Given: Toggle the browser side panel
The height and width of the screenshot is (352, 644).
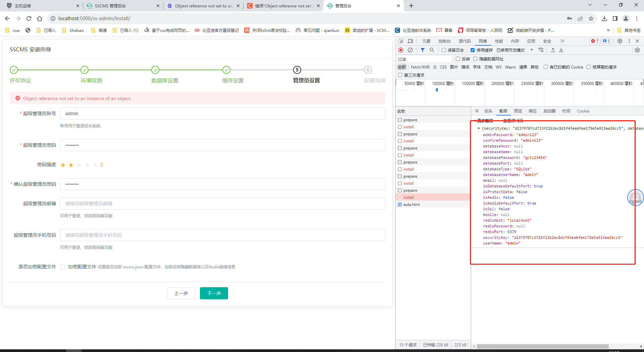Looking at the screenshot, I should (615, 18).
